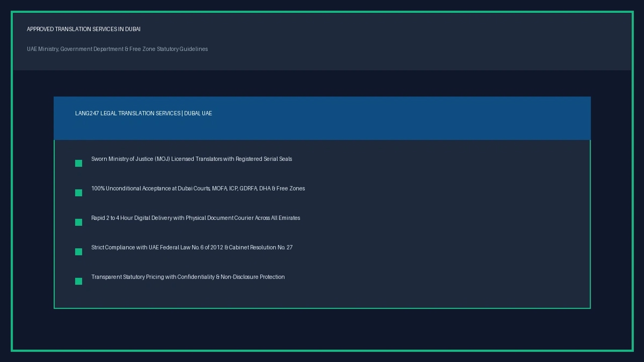
Task: Select the 'Strict Compliance with UAE Federal Law' line
Action: pos(192,247)
